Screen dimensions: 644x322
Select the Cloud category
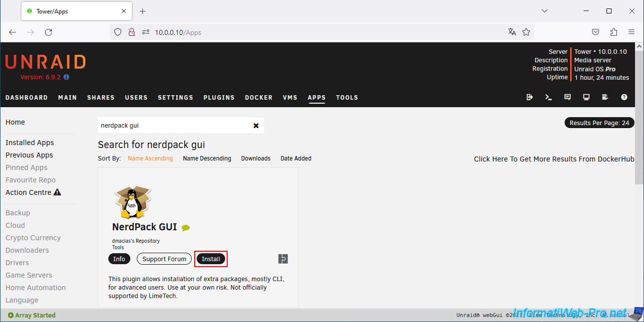15,225
